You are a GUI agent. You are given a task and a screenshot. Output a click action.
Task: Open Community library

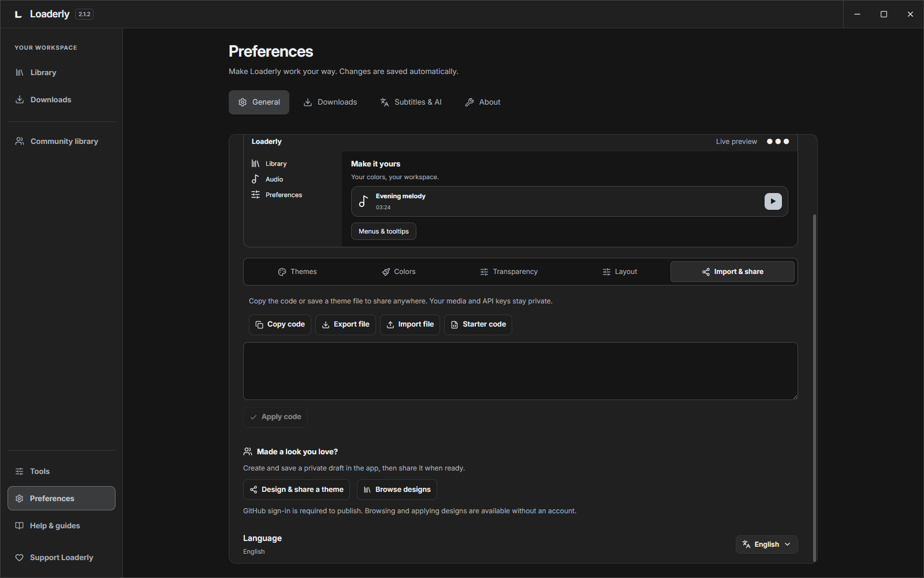(61, 141)
